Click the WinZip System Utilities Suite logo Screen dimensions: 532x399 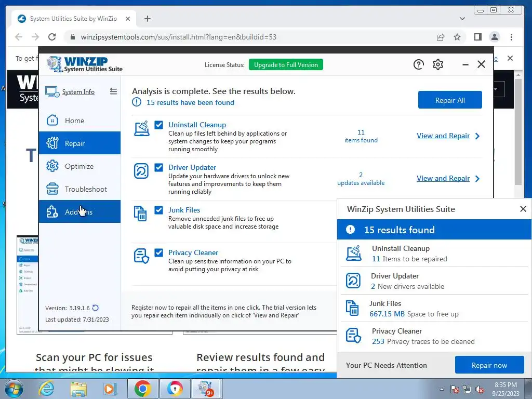pyautogui.click(x=85, y=64)
